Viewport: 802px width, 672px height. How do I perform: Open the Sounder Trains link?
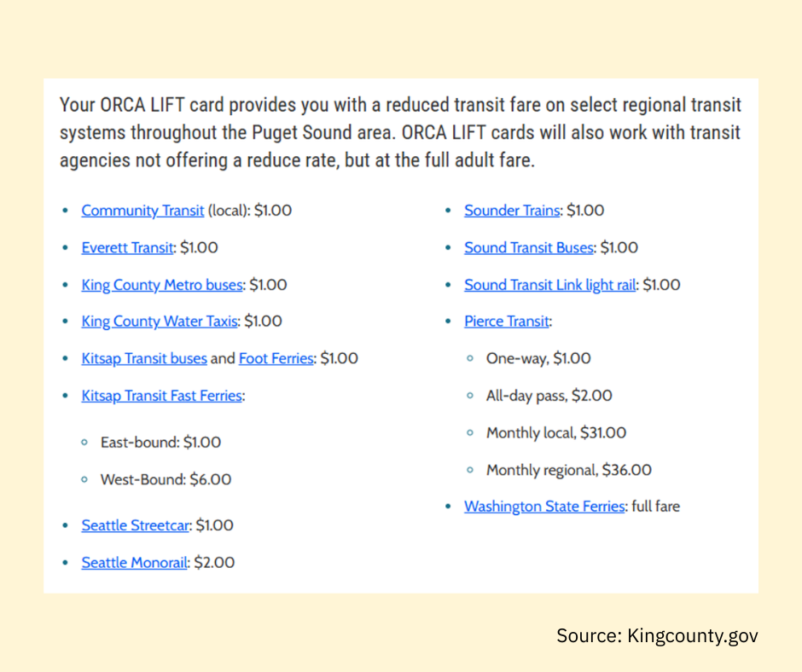coord(512,210)
